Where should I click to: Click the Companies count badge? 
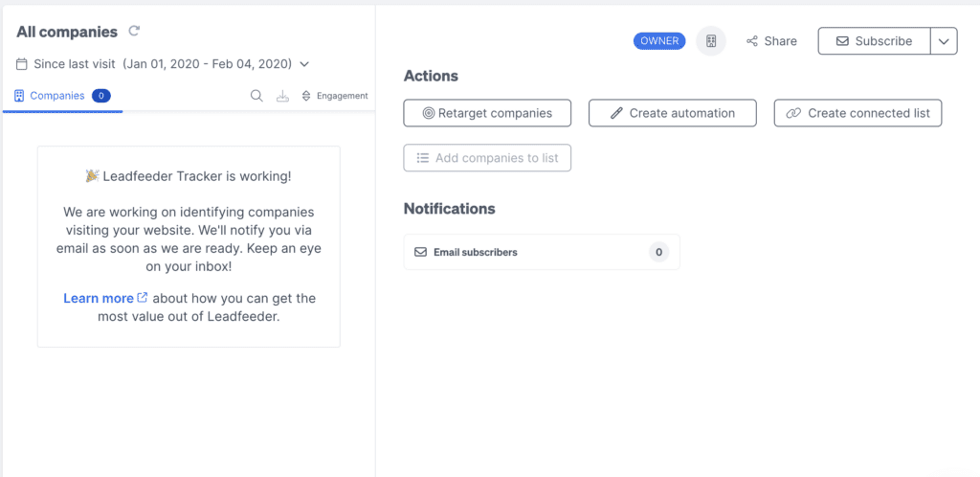coord(101,96)
